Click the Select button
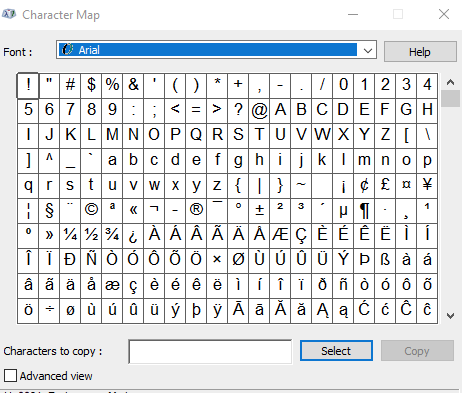Viewport: 462px width, 393px height. coord(336,351)
